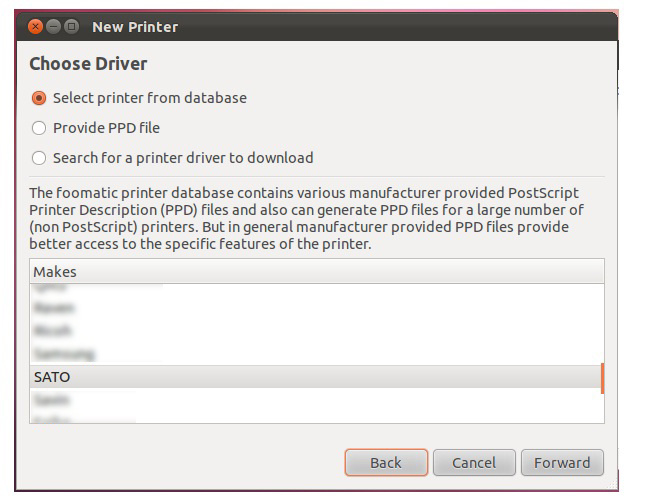
Task: Go Back to the previous step
Action: (x=386, y=462)
